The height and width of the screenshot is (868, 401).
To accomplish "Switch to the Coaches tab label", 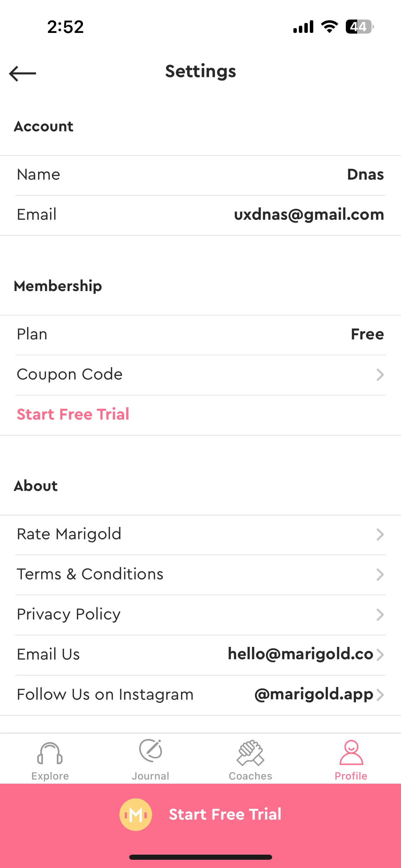I will 251,776.
